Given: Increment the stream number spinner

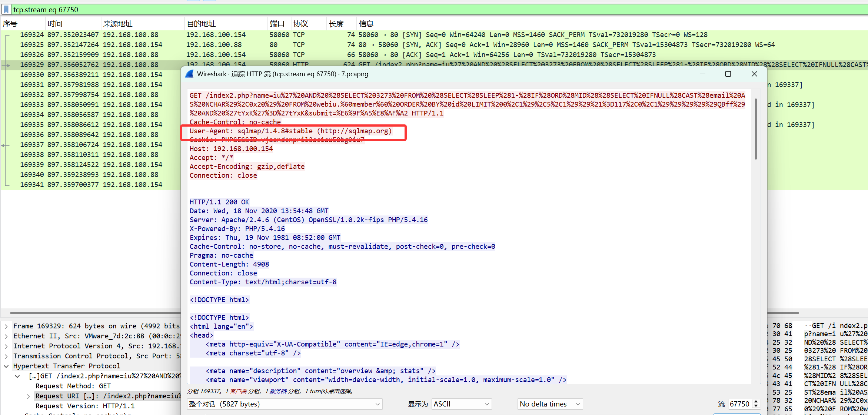Looking at the screenshot, I should (x=756, y=402).
